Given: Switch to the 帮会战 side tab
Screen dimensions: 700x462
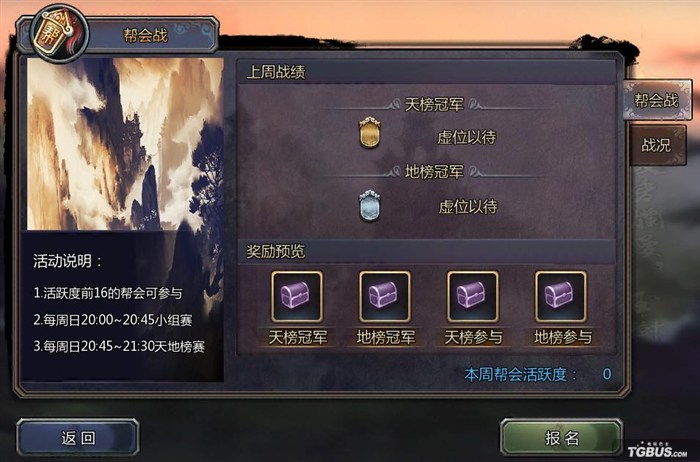Looking at the screenshot, I should [656, 100].
